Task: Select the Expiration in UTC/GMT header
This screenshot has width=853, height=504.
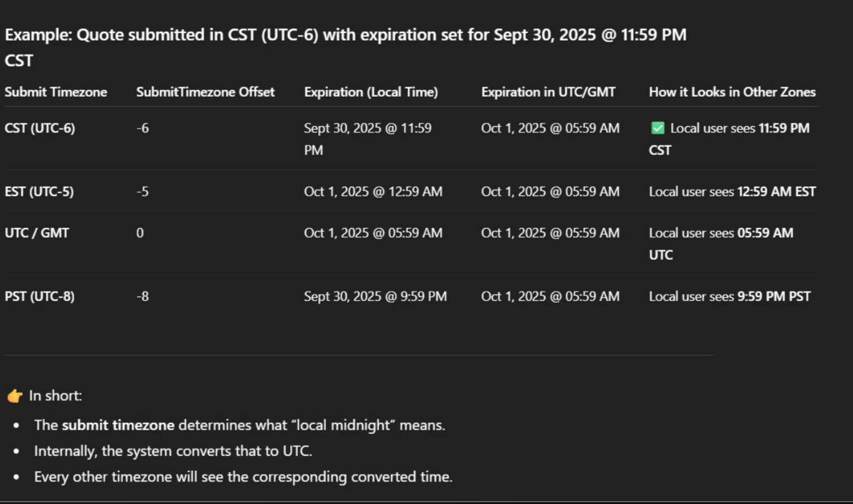Action: 548,92
